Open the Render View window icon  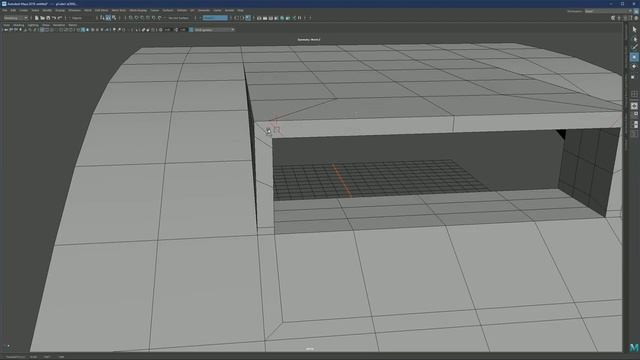click(259, 18)
